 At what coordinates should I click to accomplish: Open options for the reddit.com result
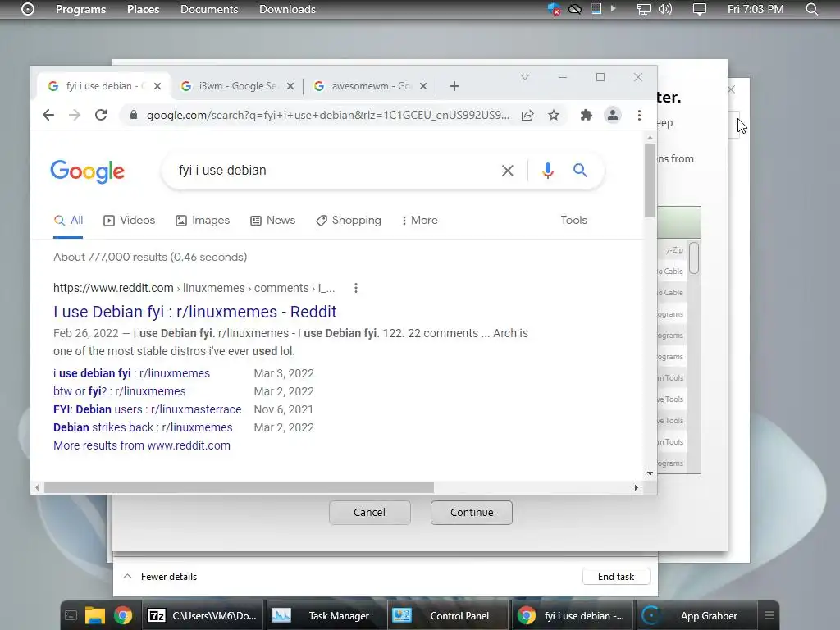[x=356, y=288]
